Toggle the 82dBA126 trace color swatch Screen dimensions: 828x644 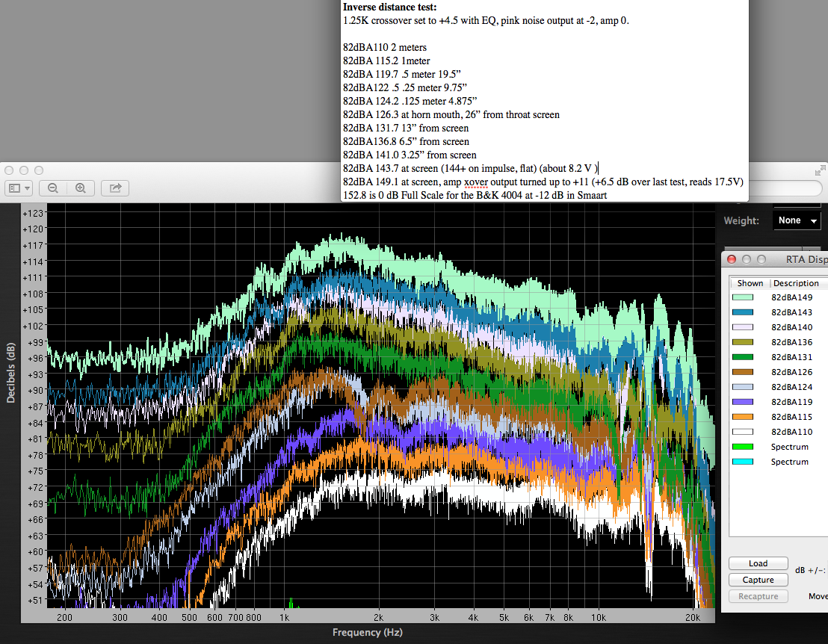coord(743,372)
